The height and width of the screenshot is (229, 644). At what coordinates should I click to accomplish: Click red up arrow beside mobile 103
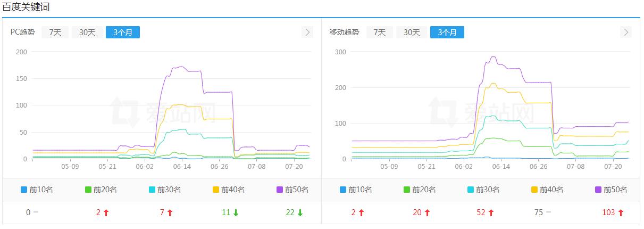(620, 212)
